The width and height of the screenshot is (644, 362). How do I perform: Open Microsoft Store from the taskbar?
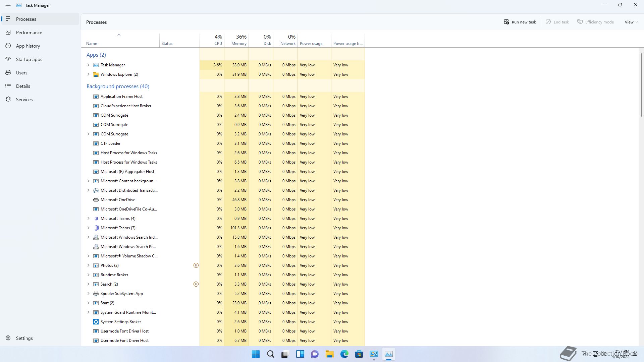click(359, 354)
